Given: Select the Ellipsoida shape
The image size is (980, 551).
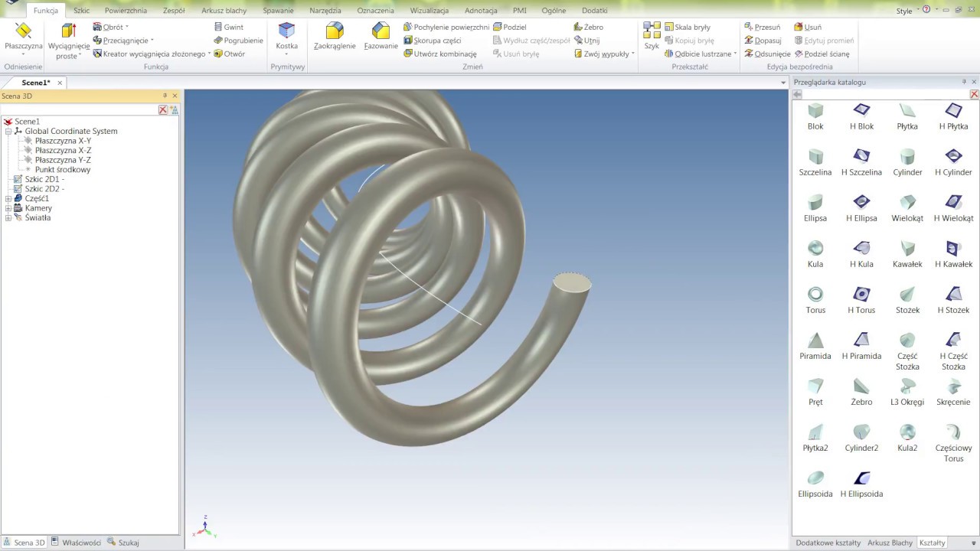Looking at the screenshot, I should pos(815,484).
